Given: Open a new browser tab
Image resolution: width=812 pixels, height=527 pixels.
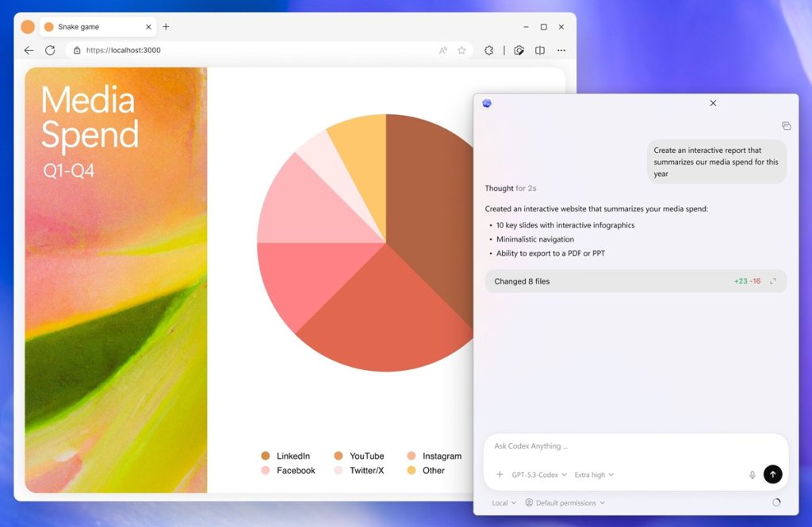Looking at the screenshot, I should coord(166,27).
